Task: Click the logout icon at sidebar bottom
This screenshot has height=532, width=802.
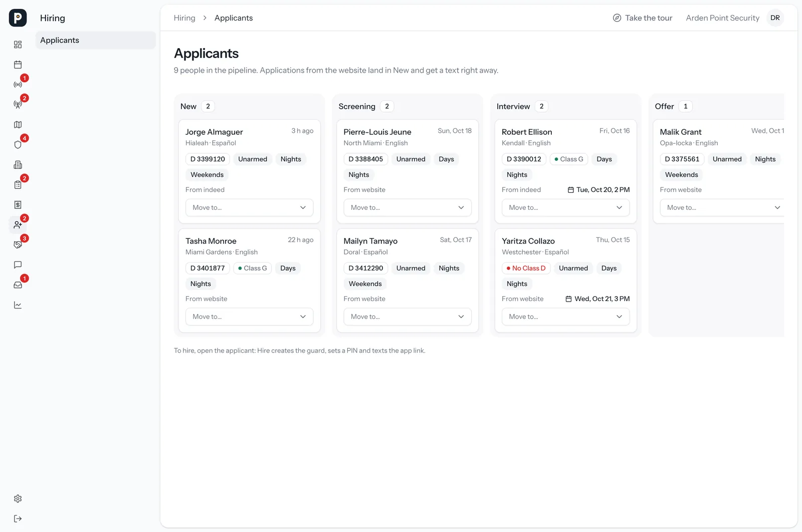Action: click(18, 518)
